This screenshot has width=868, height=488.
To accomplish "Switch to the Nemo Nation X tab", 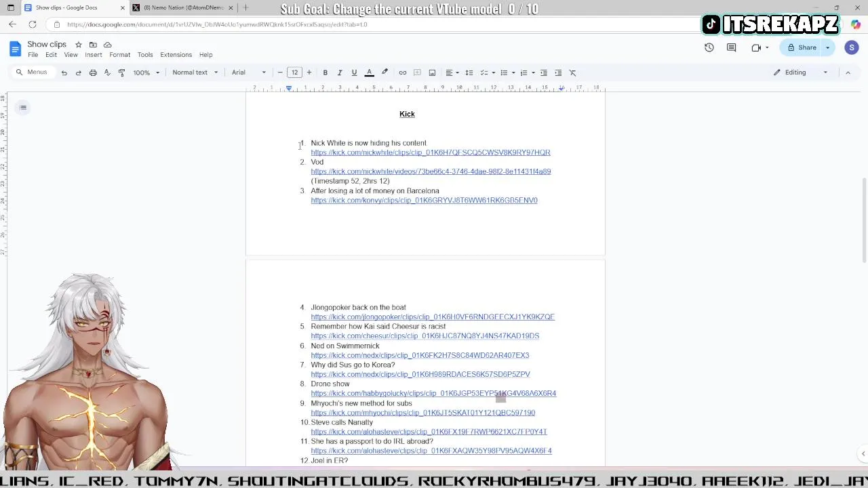I will [183, 7].
